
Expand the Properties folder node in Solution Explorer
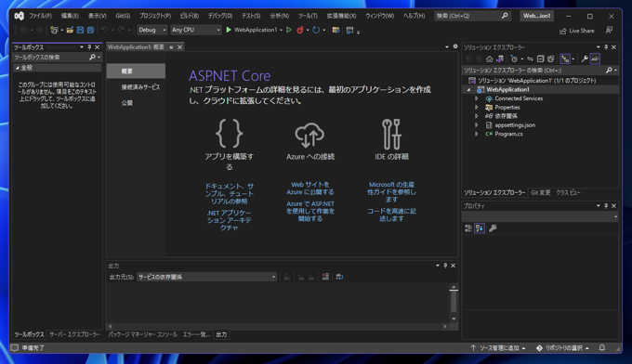point(477,108)
